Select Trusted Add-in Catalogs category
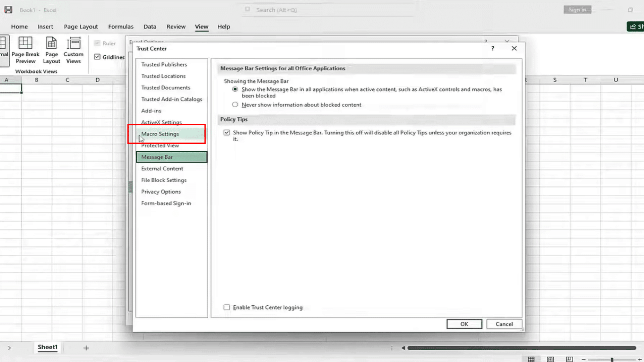The height and width of the screenshot is (362, 644). [172, 99]
